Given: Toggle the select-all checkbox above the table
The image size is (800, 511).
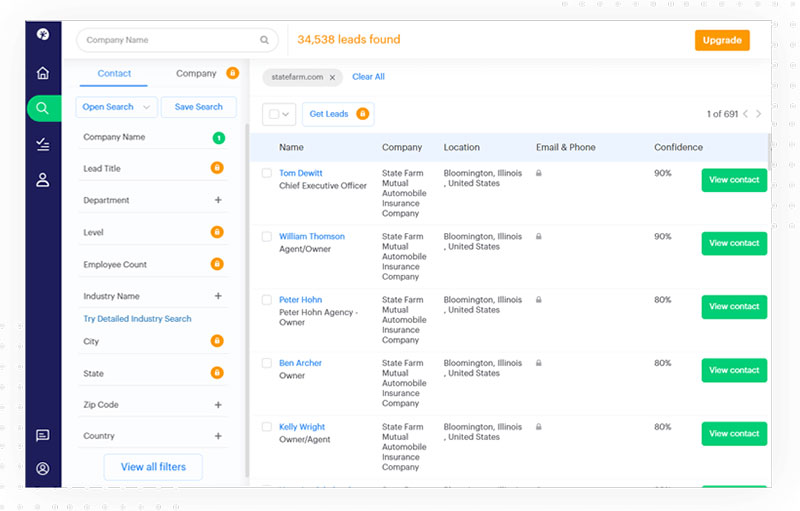Looking at the screenshot, I should 274,114.
